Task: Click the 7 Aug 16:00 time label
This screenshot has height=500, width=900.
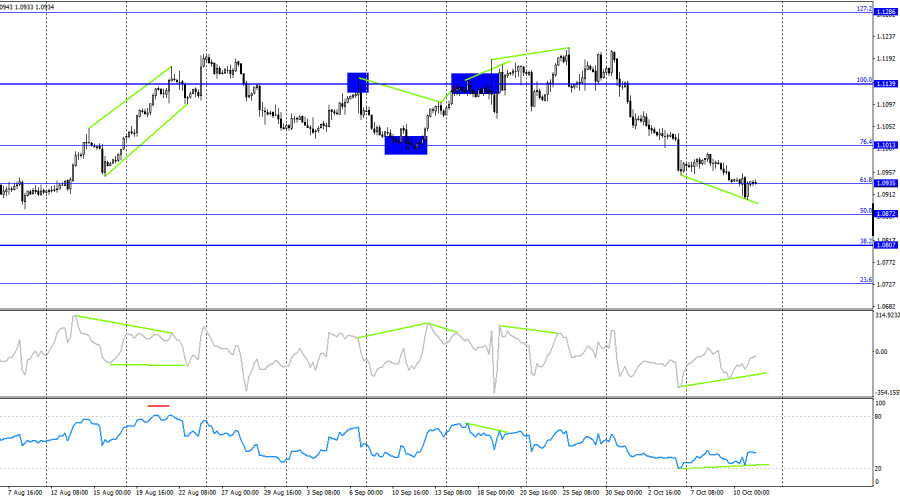Action: [25, 493]
